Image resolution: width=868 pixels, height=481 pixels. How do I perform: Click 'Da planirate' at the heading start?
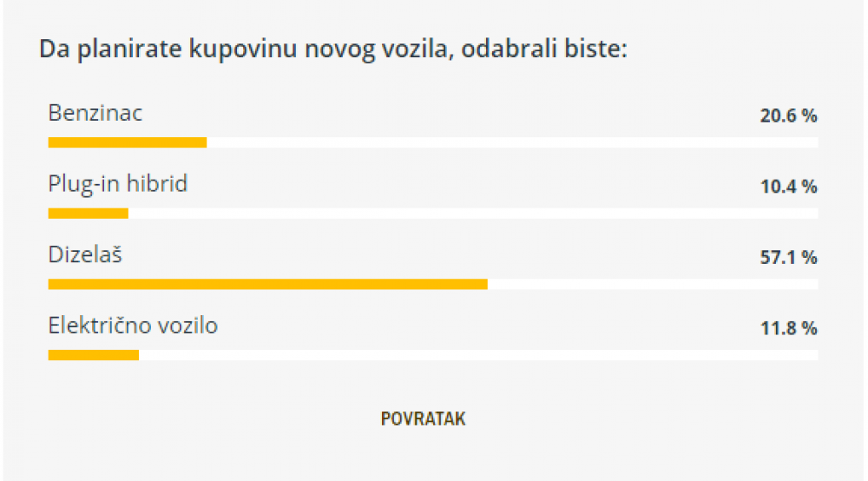pos(110,49)
